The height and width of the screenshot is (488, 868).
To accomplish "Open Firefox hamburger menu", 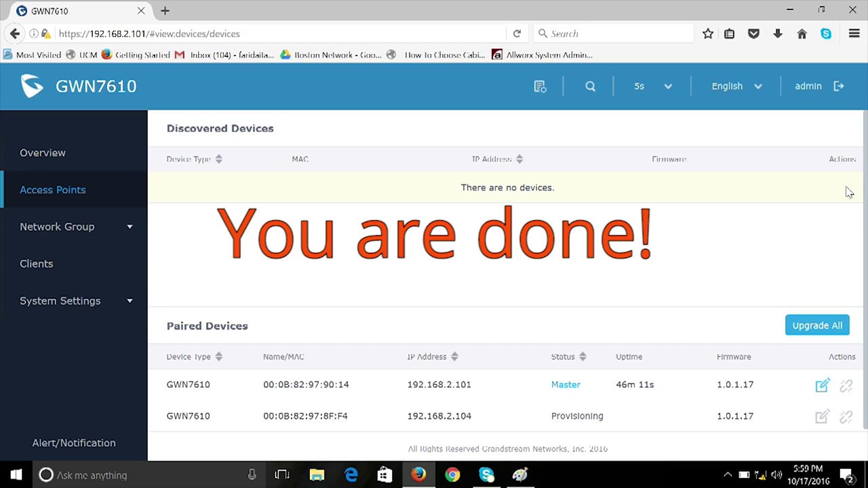I will (854, 33).
